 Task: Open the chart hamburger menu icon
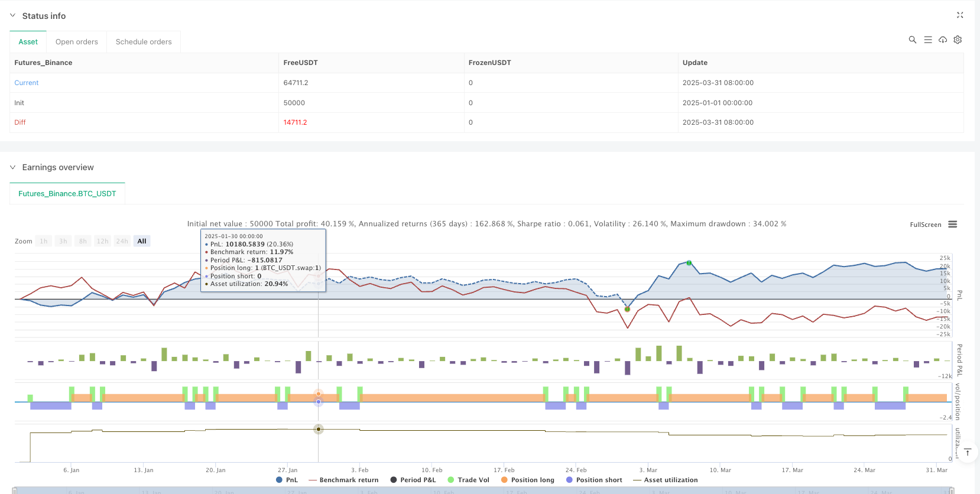[952, 225]
